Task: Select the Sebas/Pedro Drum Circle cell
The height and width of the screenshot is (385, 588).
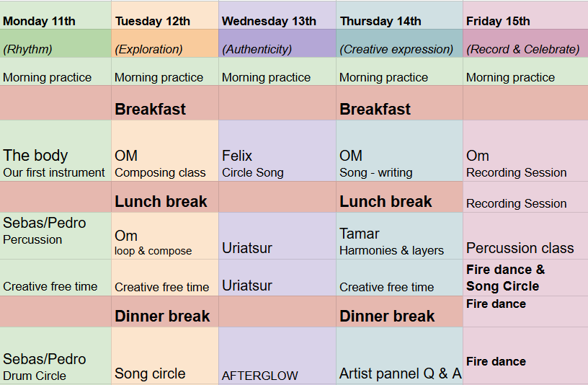Action: (55, 355)
